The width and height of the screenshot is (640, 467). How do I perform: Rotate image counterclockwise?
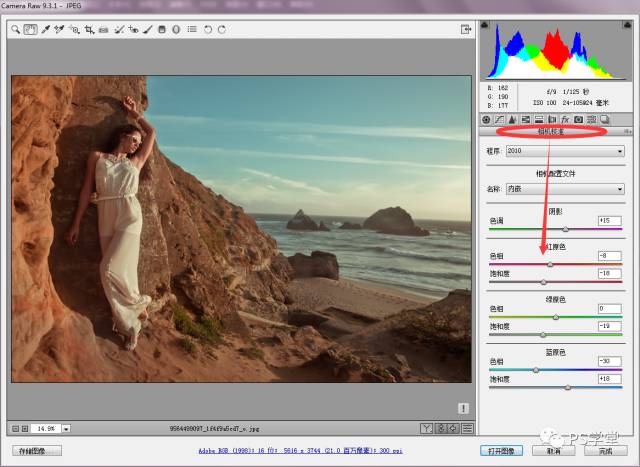(207, 31)
